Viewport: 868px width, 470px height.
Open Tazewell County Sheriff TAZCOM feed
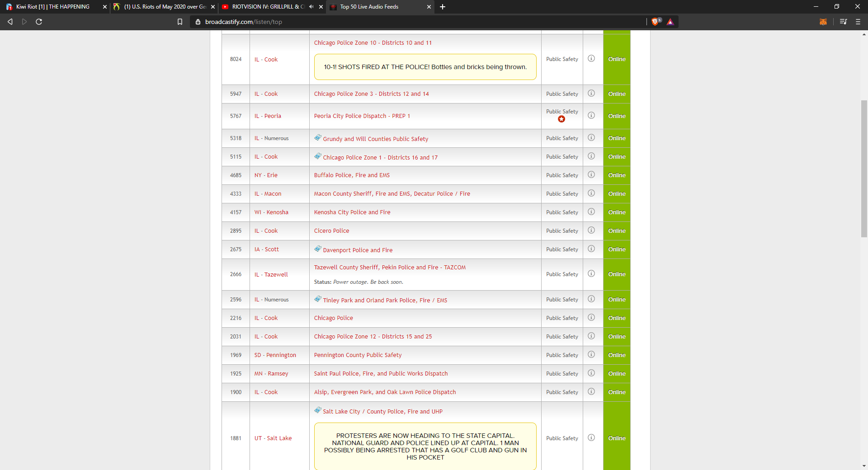point(390,268)
